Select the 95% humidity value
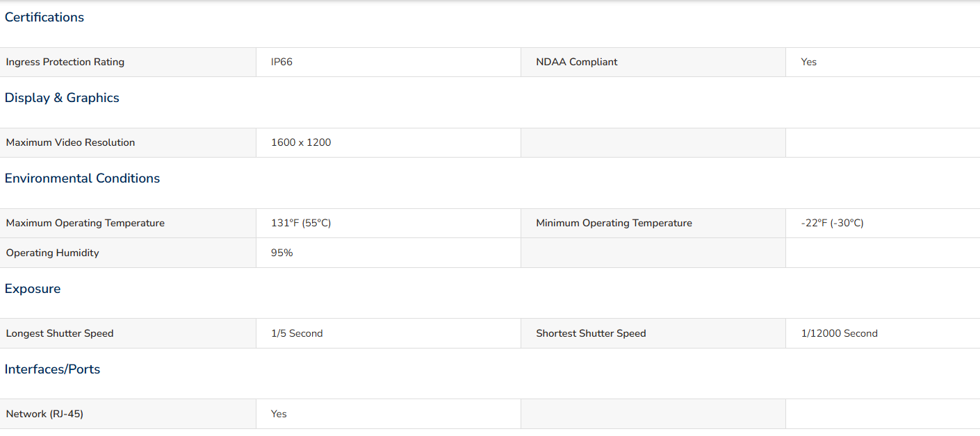The image size is (980, 436). (282, 253)
